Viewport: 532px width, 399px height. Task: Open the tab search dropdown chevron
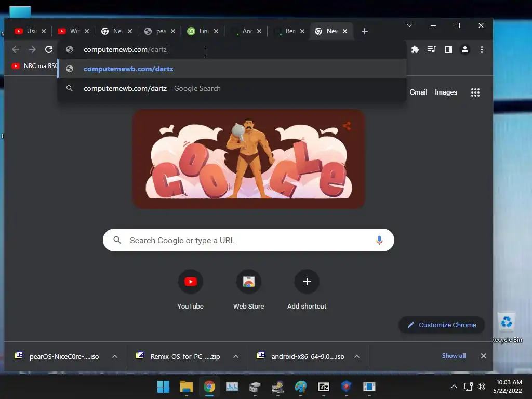pyautogui.click(x=409, y=26)
